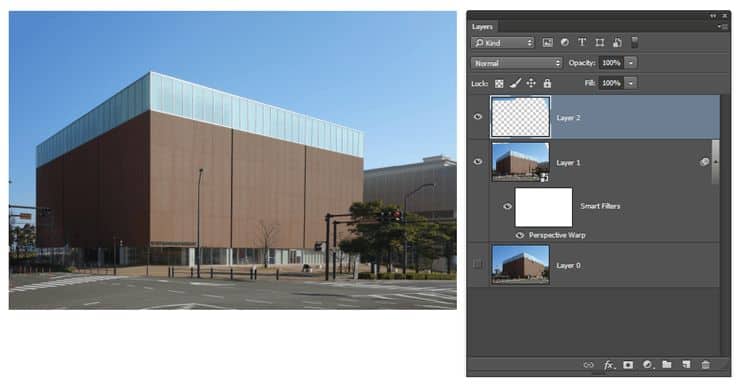Toggle Perspective Warp filter visibility
This screenshot has width=740, height=388.
pos(520,235)
